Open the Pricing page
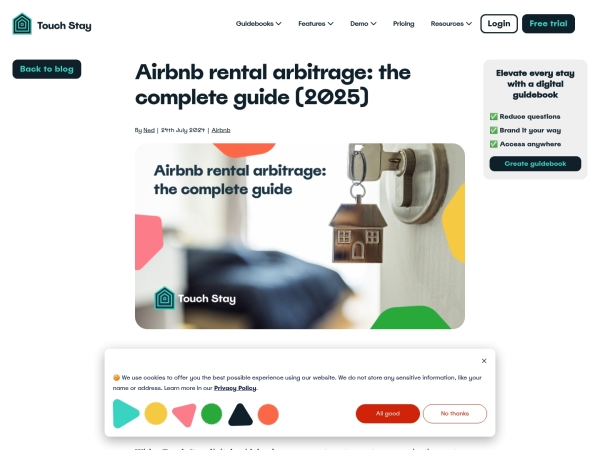The width and height of the screenshot is (600, 450). point(403,24)
